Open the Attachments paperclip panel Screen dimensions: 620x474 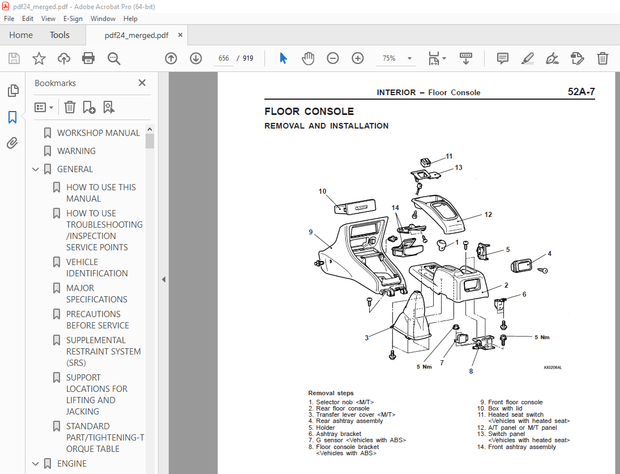13,143
